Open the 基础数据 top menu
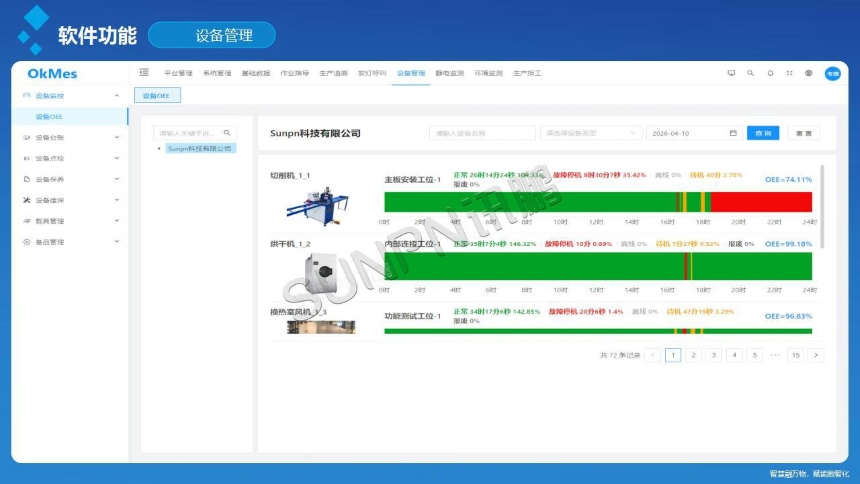860x484 pixels. pyautogui.click(x=256, y=73)
